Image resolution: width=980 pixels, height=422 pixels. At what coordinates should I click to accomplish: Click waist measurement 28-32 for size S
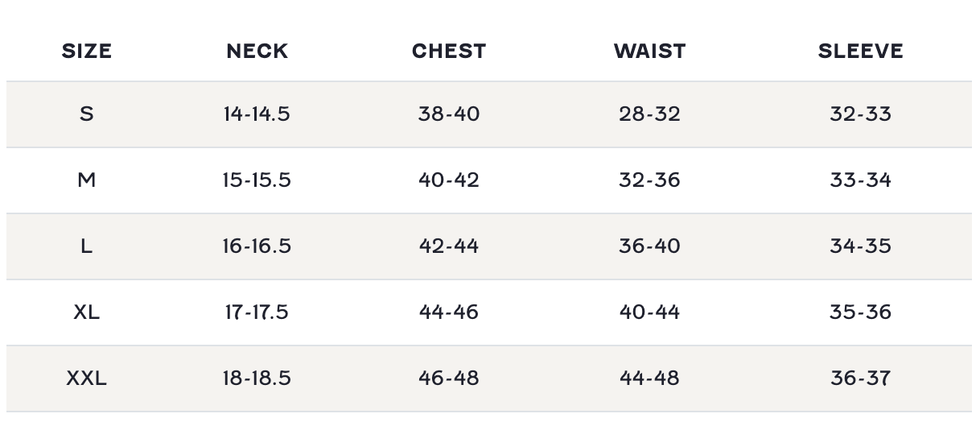click(649, 114)
